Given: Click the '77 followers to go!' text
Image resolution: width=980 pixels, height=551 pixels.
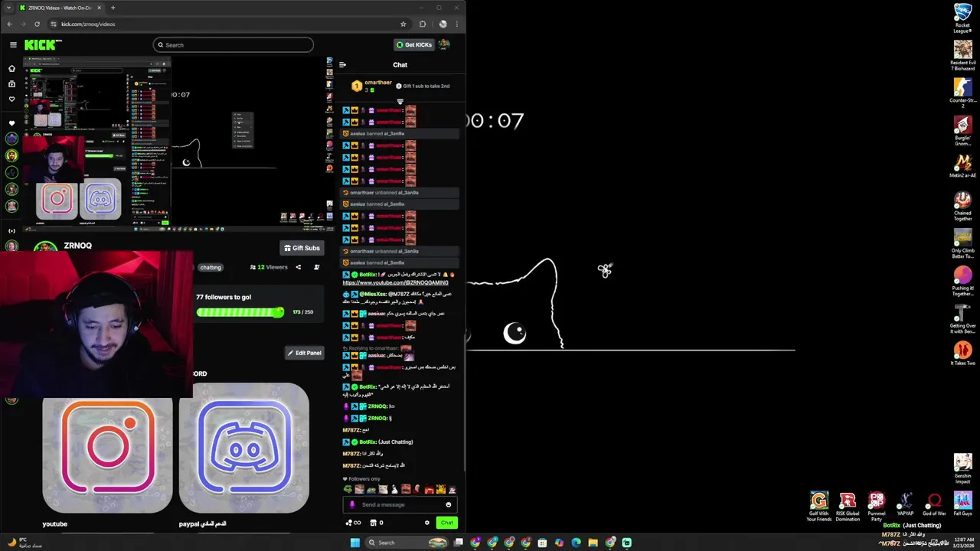Looking at the screenshot, I should (224, 297).
